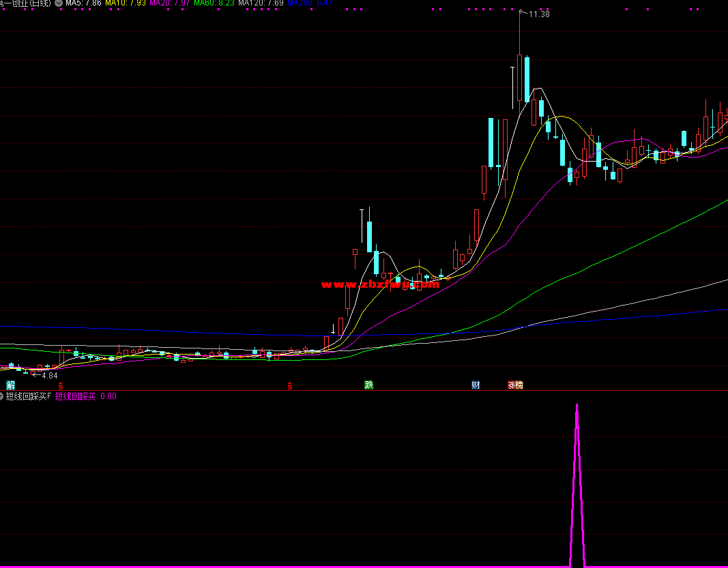Click the red S marker below the 4.84 low
728x568 pixels.
pyautogui.click(x=60, y=385)
